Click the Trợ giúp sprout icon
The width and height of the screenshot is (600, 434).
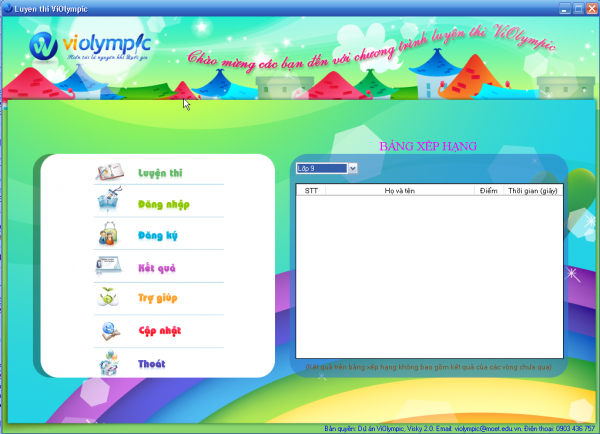[108, 297]
